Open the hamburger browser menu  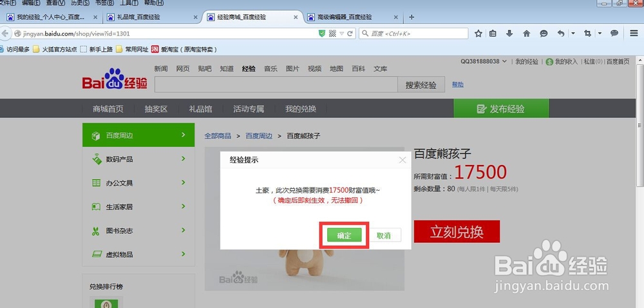pos(634,34)
